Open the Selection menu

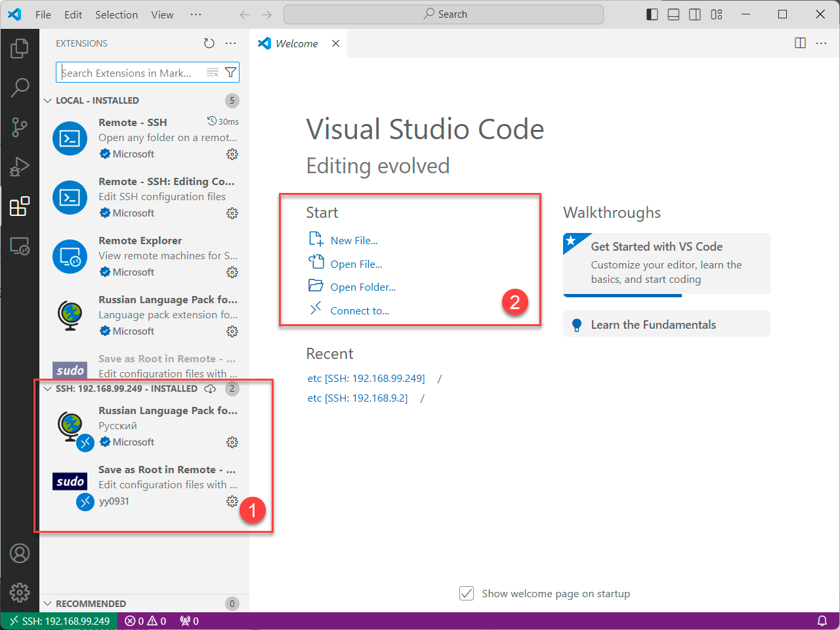116,14
